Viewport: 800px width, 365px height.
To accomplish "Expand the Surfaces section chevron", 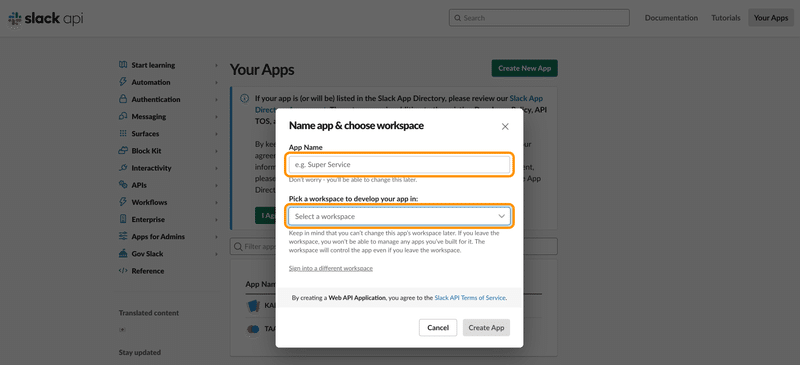I will point(216,134).
